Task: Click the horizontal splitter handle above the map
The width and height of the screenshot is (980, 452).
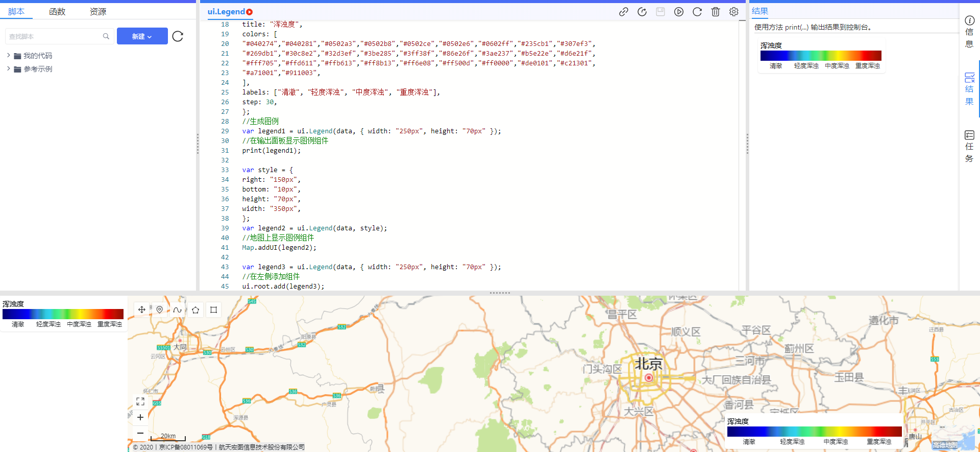Action: tap(500, 293)
